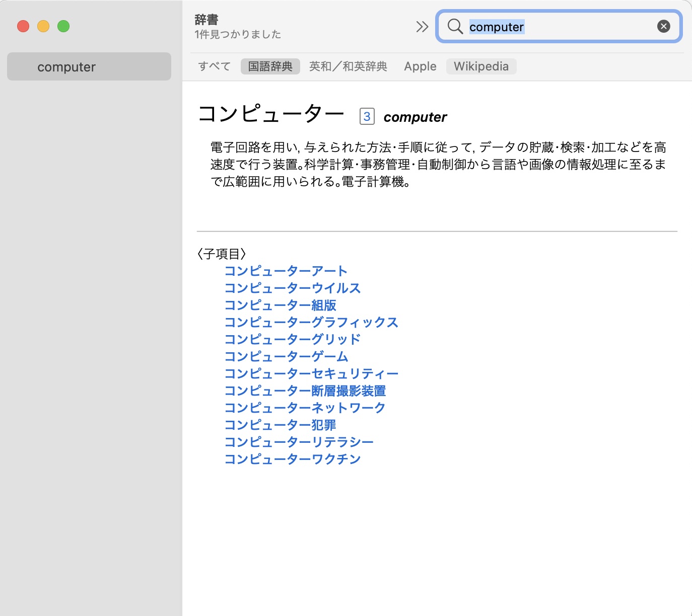Open the コンピューターウイルス link
Image resolution: width=692 pixels, height=616 pixels.
pos(293,288)
